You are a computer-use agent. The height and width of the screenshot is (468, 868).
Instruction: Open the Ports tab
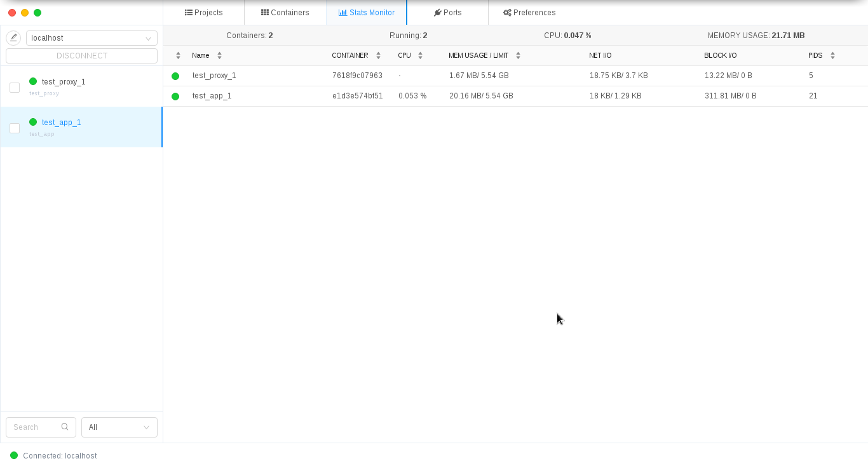coord(448,13)
